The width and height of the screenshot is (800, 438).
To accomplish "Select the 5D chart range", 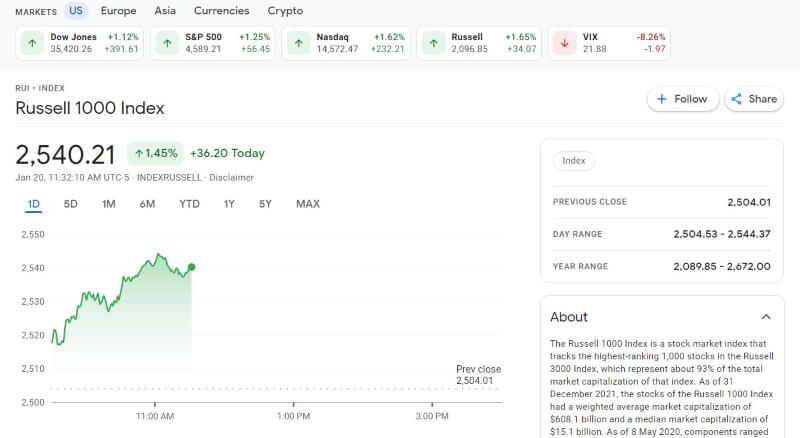I will click(x=70, y=204).
